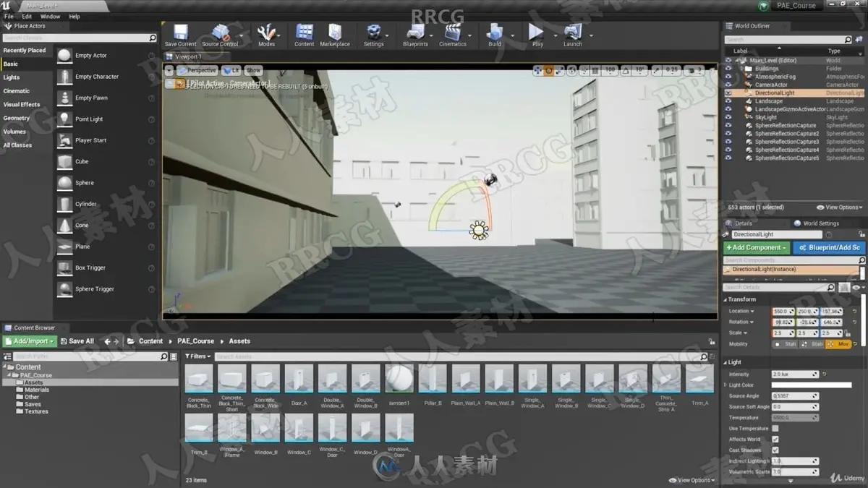Viewport: 868px width, 488px height.
Task: Open the Window menu
Action: coord(50,16)
